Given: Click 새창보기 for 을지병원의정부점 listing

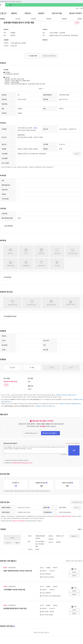Looking at the screenshot, I should pos(74,613).
